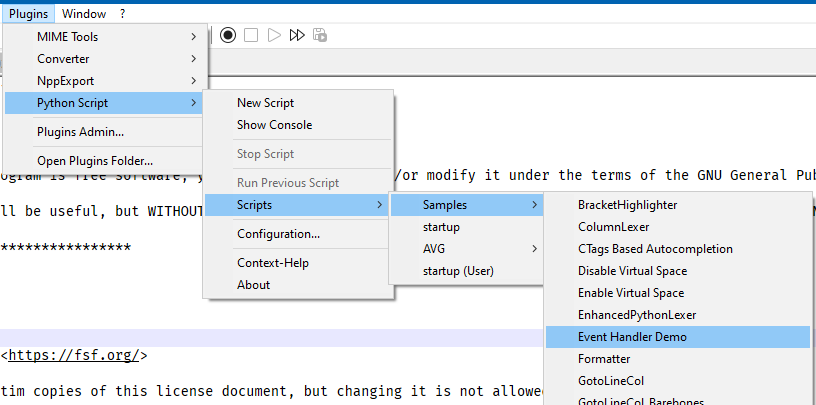Open Context-Help
This screenshot has width=816, height=405.
[x=298, y=263]
